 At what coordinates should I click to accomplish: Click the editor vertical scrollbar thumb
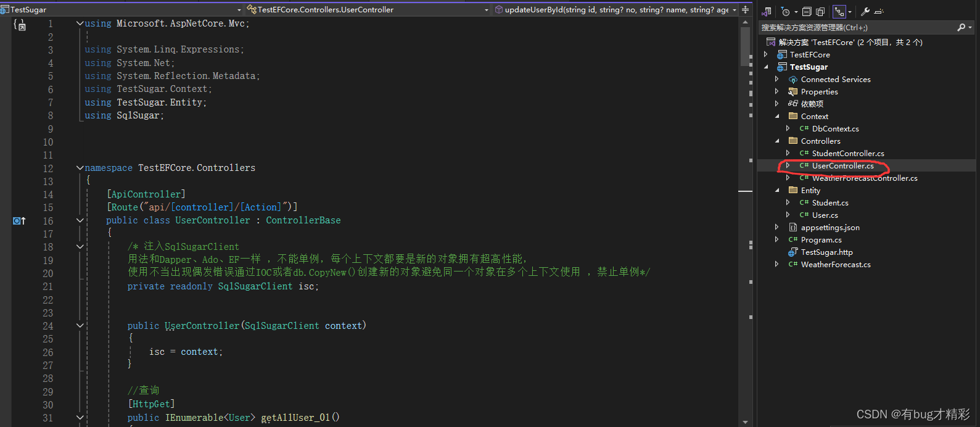(745, 47)
